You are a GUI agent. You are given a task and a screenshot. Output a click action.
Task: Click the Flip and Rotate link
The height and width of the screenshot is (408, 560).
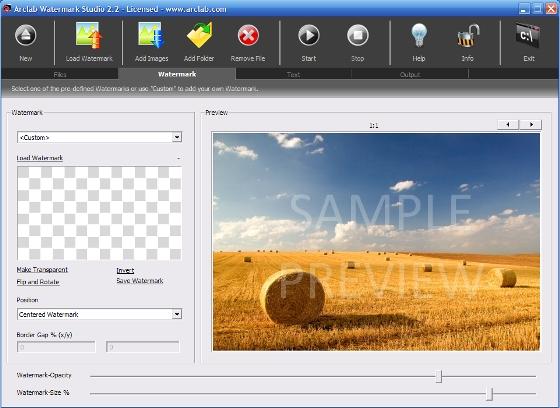tap(38, 282)
